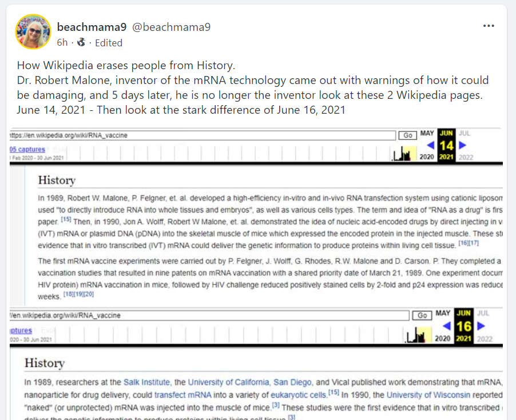
Task: Open the captures link in top screenshot
Action: point(27,150)
